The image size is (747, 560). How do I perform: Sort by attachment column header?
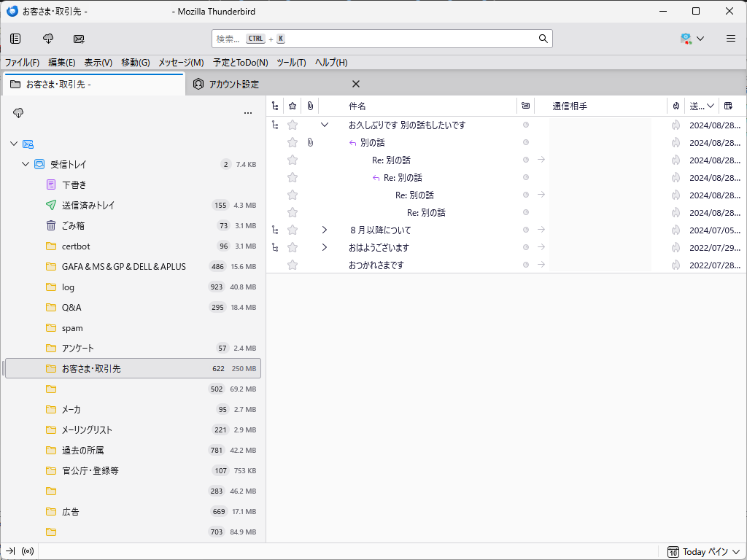310,106
